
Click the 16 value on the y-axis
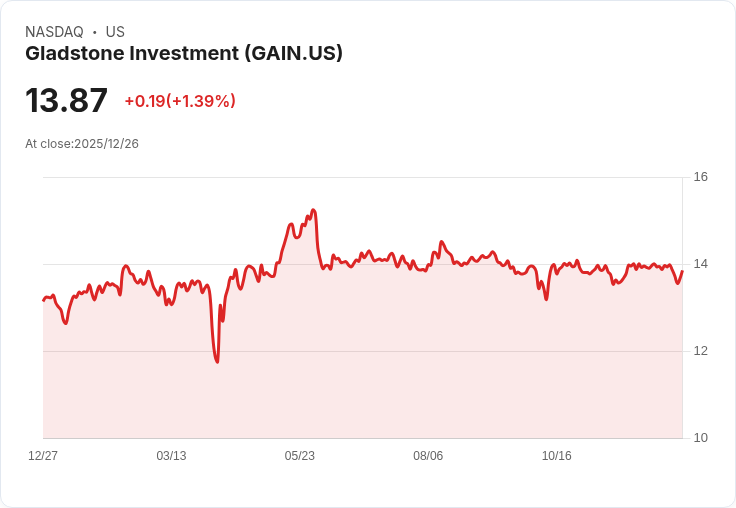tap(700, 177)
